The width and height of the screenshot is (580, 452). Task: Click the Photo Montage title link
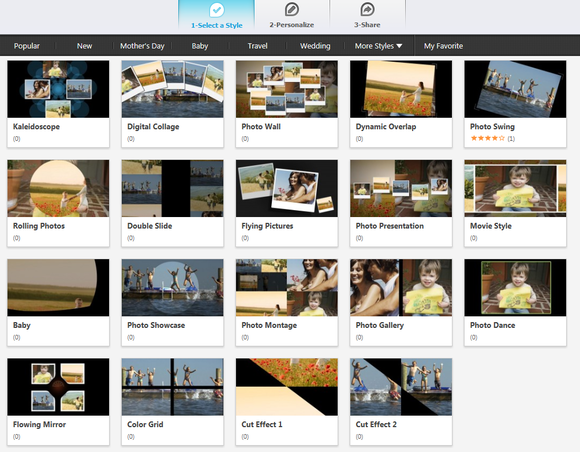[269, 325]
